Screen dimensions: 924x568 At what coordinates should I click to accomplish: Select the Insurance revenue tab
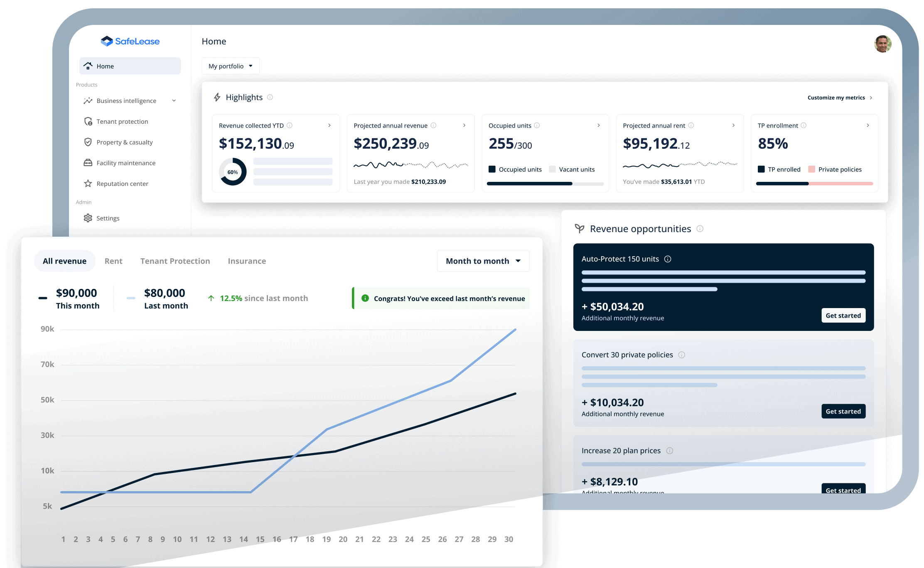[x=247, y=261]
